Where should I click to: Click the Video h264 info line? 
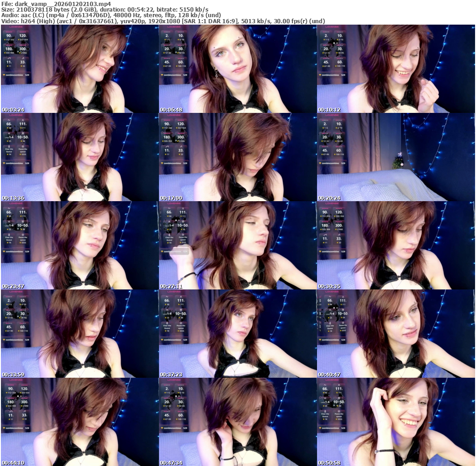click(163, 21)
